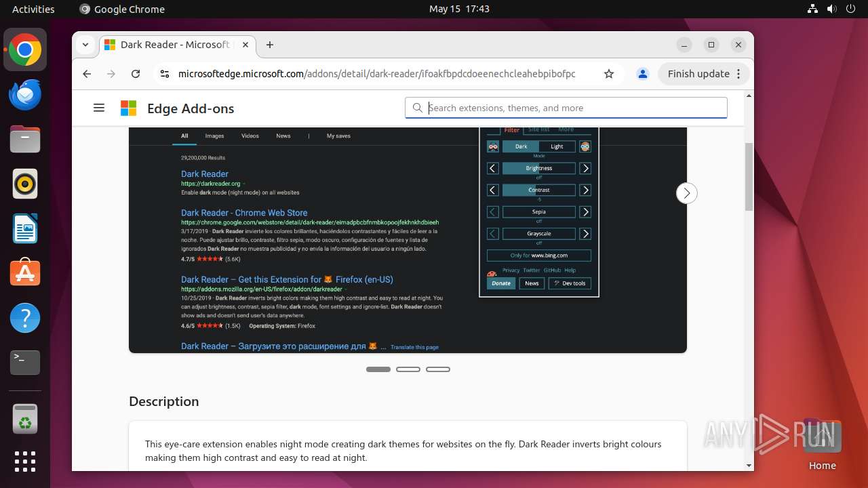This screenshot has height=488, width=868.
Task: Open the clock showing May 15 17:43
Action: [459, 9]
